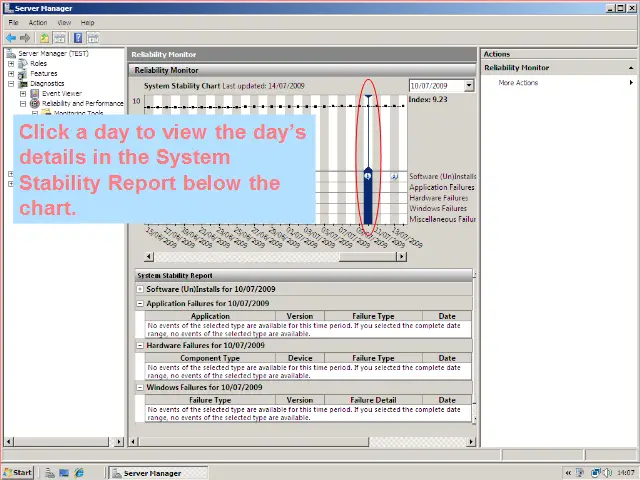Collapse Hardware Failures for 10/07/2009 section
The height and width of the screenshot is (480, 640).
click(x=140, y=345)
